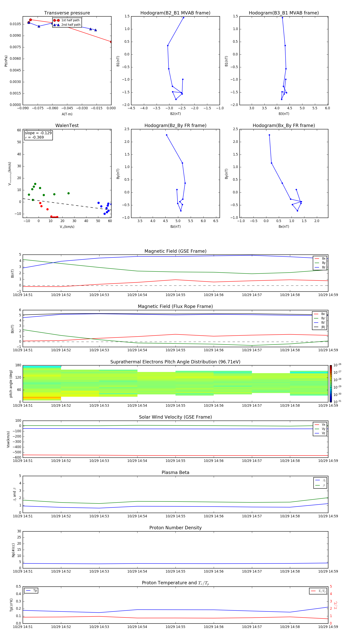Click the 'Bz' legend entry in GSE plot
Viewport: 351px width, 644px height.
[320, 267]
